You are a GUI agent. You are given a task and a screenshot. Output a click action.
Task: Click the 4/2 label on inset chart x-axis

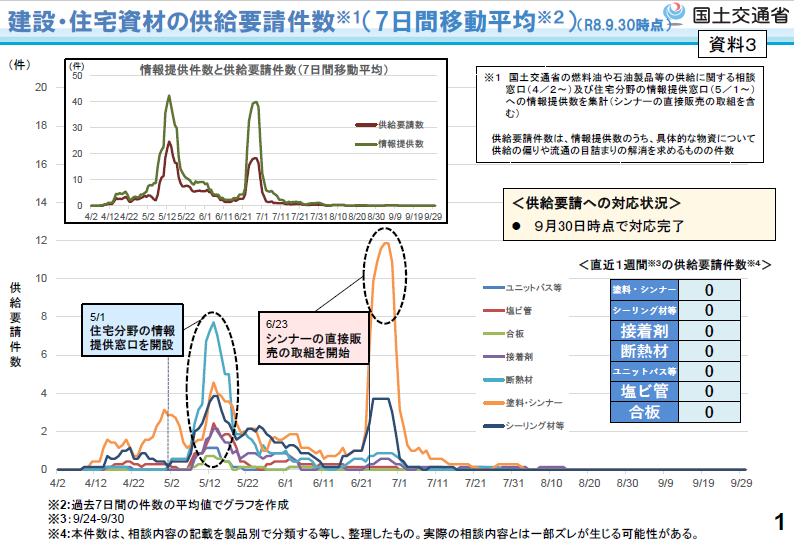tap(91, 217)
